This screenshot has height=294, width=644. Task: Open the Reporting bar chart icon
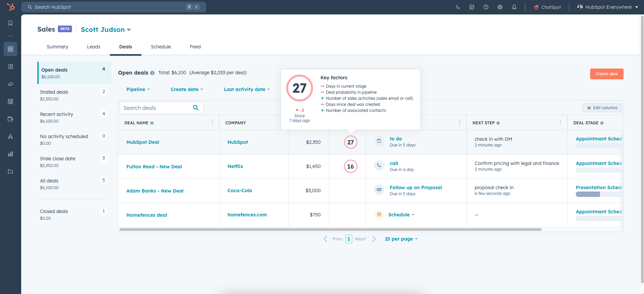[10, 154]
